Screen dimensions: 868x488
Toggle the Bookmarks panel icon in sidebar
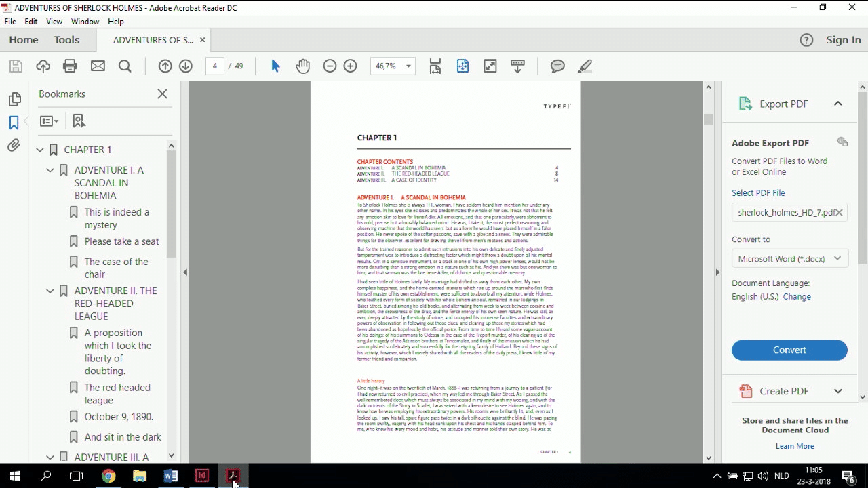point(14,123)
